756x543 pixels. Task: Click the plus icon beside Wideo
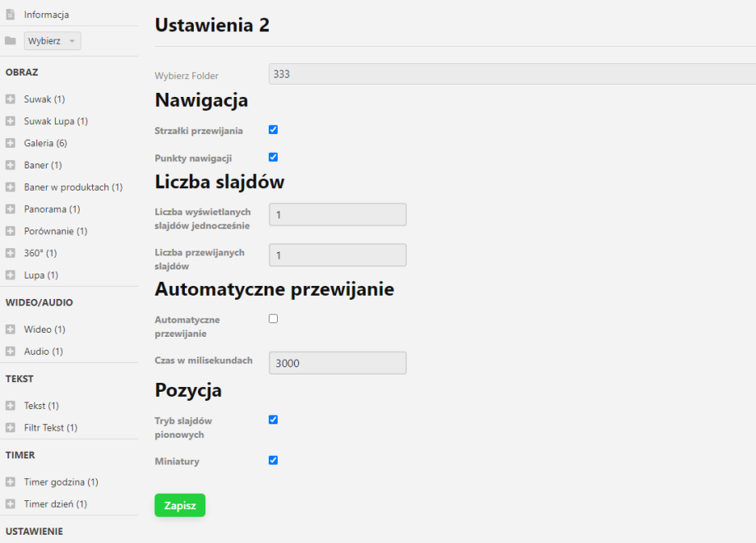[10, 329]
